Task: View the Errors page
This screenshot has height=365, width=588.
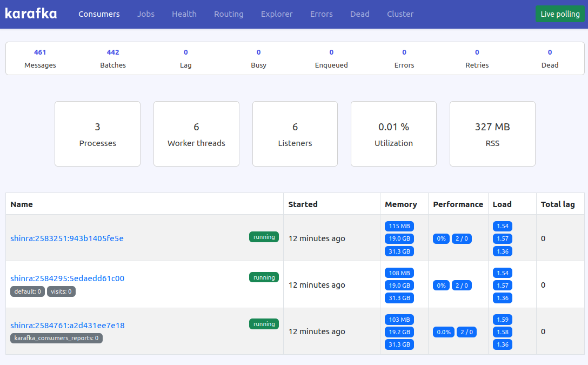Action: pos(322,14)
